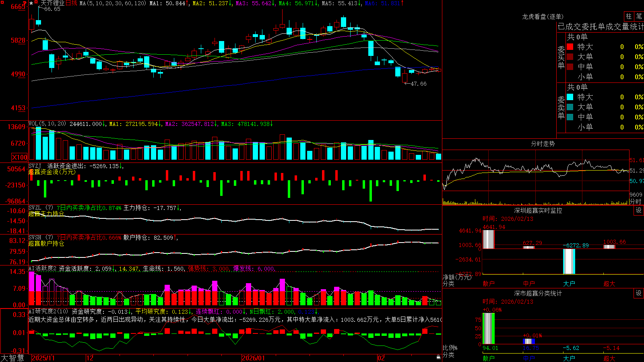The height and width of the screenshot is (362, 644).
Task: Click the 强势线: 3.000 label
Action: point(208,269)
